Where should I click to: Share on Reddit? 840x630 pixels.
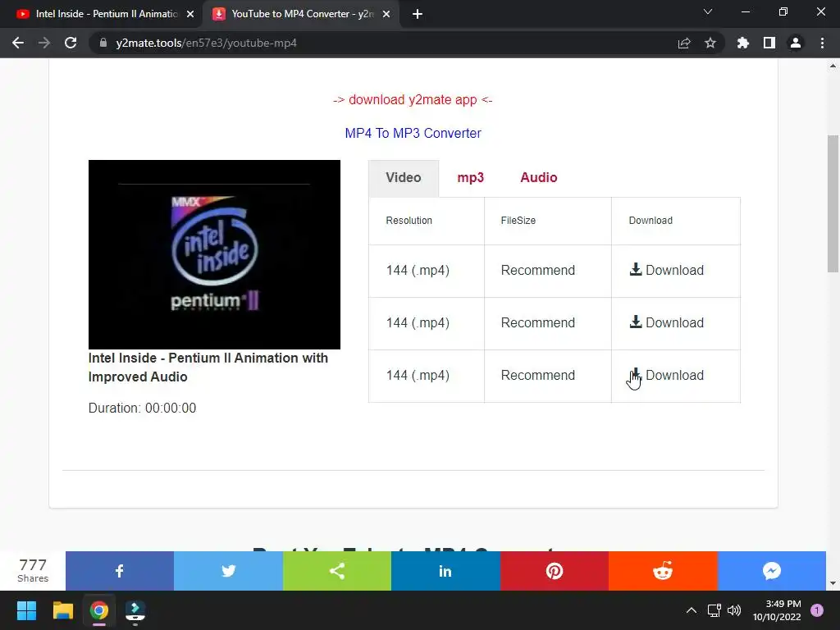click(x=663, y=571)
